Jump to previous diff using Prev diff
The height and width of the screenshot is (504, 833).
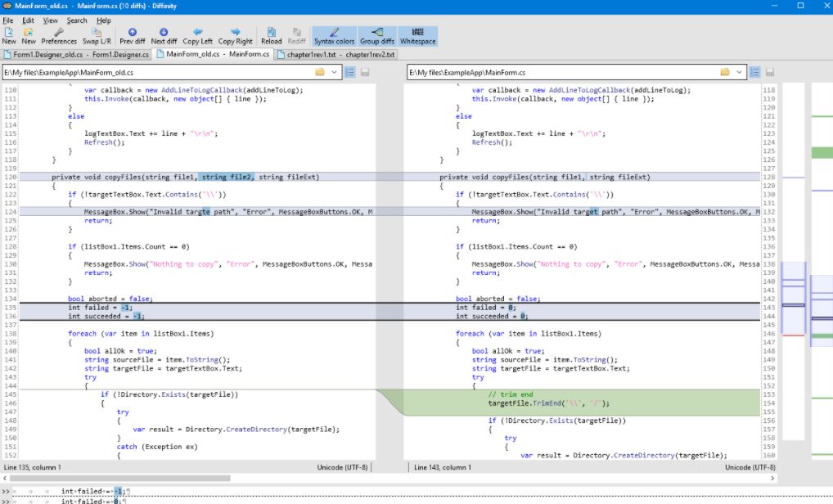(132, 36)
